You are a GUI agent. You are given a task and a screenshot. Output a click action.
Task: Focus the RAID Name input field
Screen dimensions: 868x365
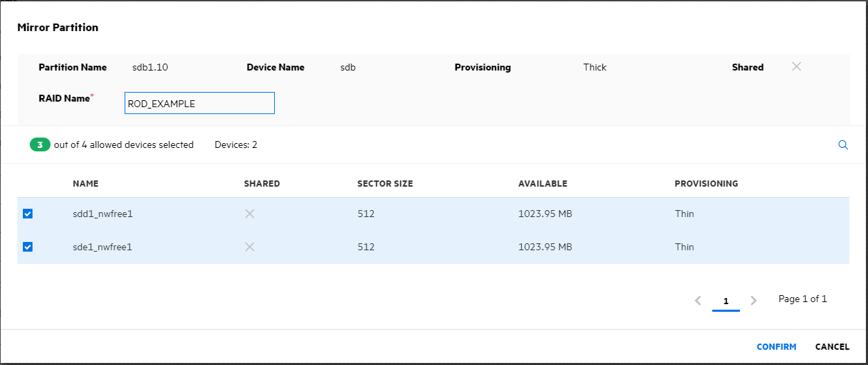pos(199,104)
